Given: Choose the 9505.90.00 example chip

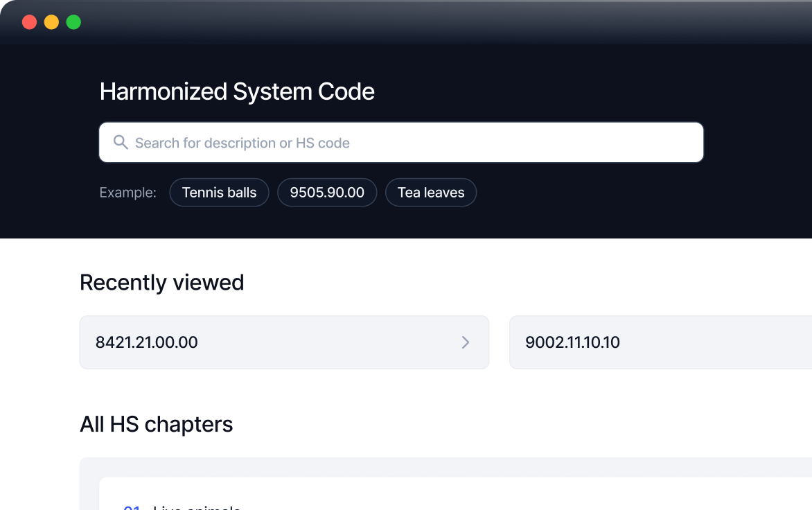Looking at the screenshot, I should pyautogui.click(x=327, y=193).
